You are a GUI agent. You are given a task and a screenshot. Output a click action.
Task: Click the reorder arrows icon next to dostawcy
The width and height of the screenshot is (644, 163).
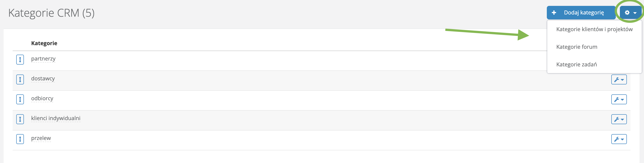coord(20,80)
